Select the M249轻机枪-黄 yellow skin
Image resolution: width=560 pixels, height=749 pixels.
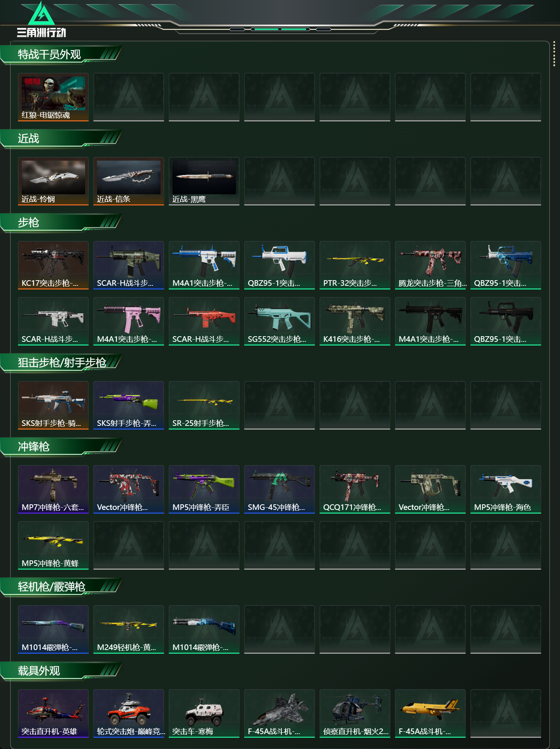(x=129, y=629)
